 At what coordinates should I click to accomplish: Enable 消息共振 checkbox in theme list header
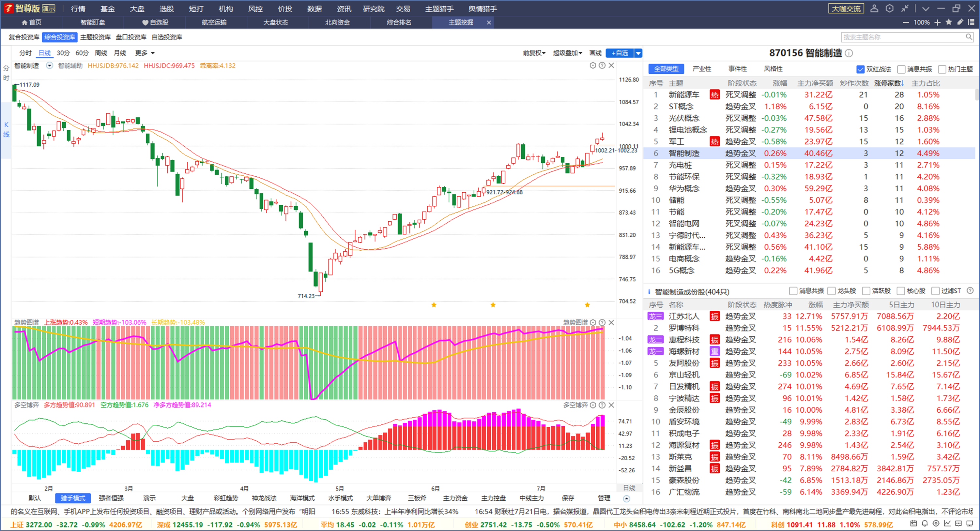[901, 69]
